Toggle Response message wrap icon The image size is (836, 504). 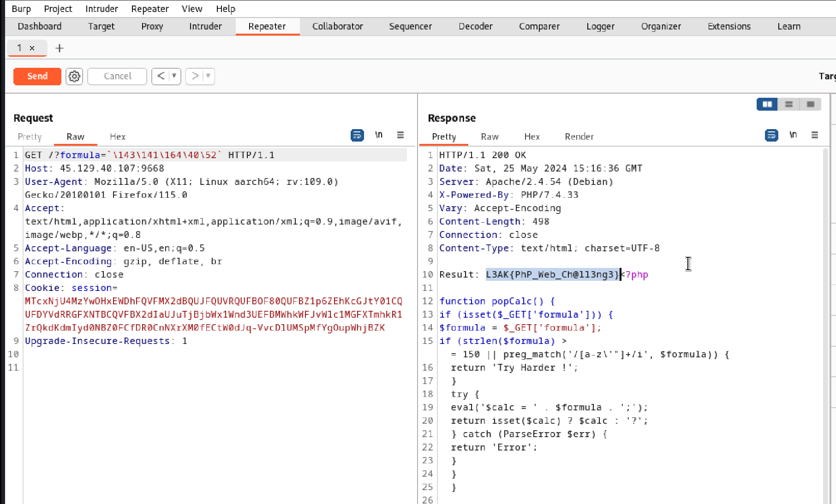click(x=771, y=136)
